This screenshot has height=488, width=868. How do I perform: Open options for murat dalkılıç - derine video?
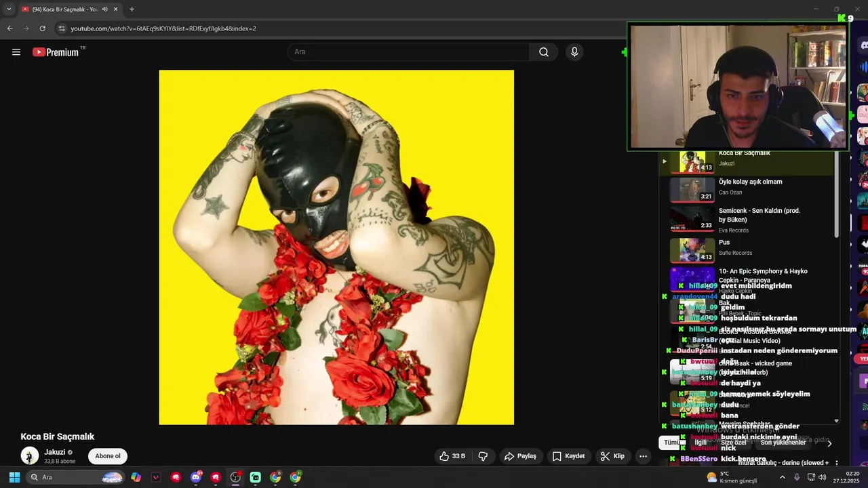[x=836, y=463]
